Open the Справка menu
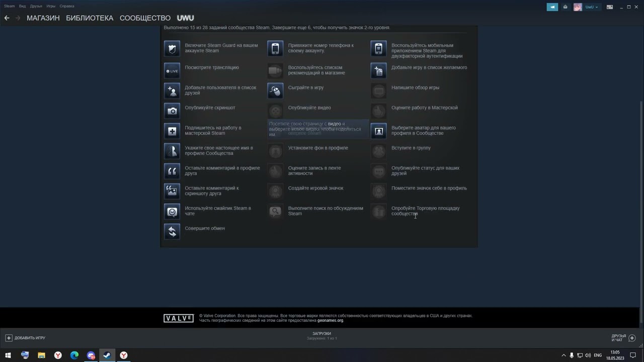644x362 pixels. coord(67,6)
